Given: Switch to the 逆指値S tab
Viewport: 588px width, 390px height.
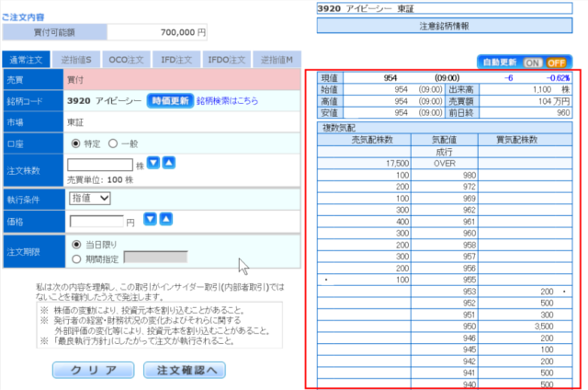Looking at the screenshot, I should click(x=76, y=60).
